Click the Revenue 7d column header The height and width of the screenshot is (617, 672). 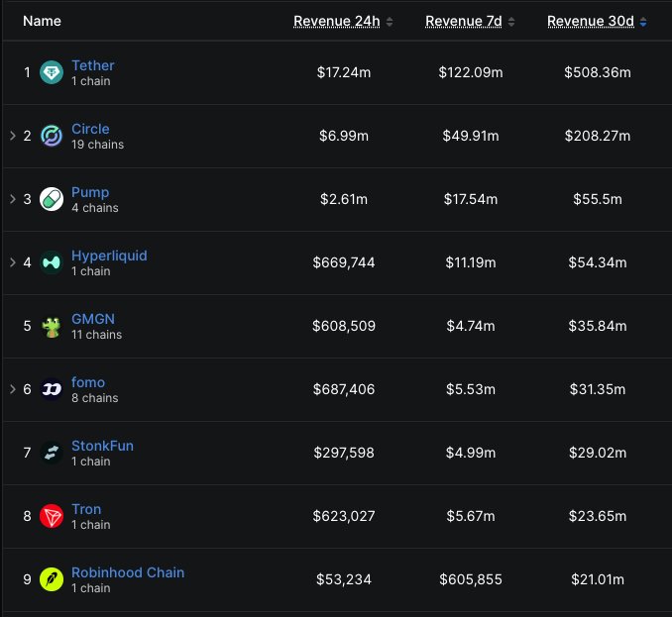click(463, 22)
